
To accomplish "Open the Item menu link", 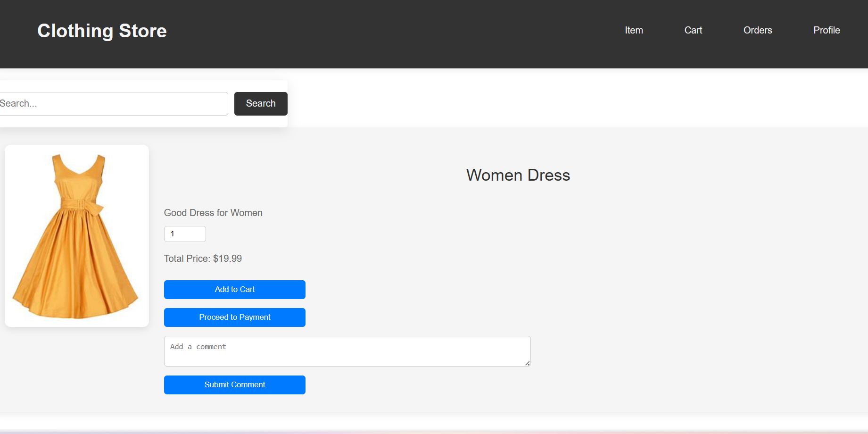I will pos(634,30).
